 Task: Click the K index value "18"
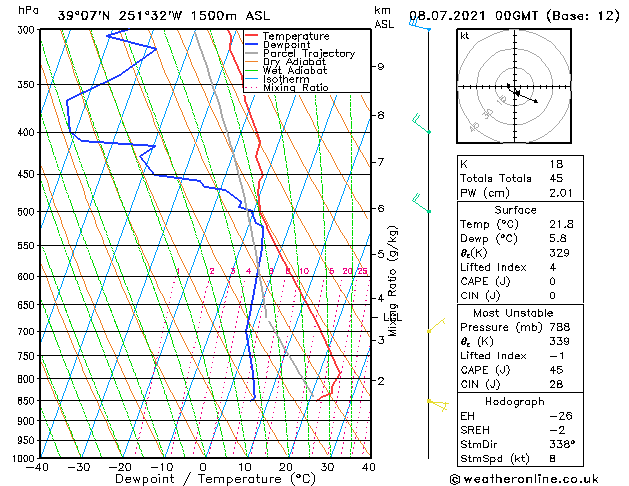pyautogui.click(x=556, y=164)
